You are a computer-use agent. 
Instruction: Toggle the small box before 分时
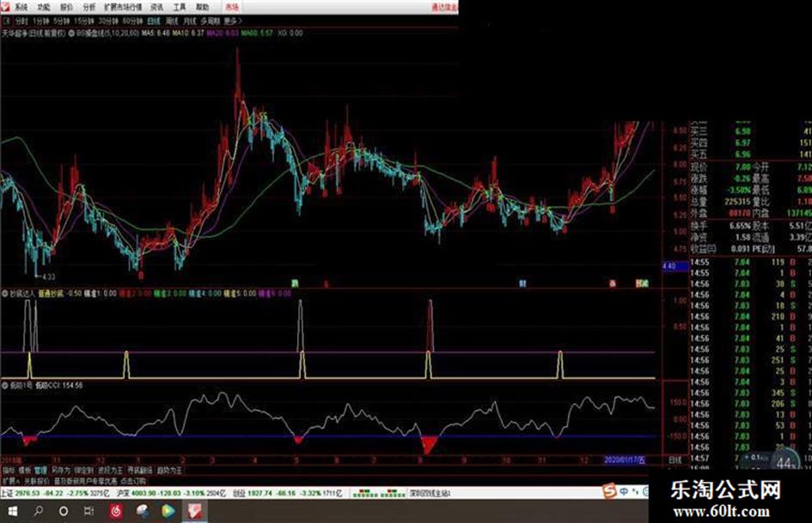7,19
